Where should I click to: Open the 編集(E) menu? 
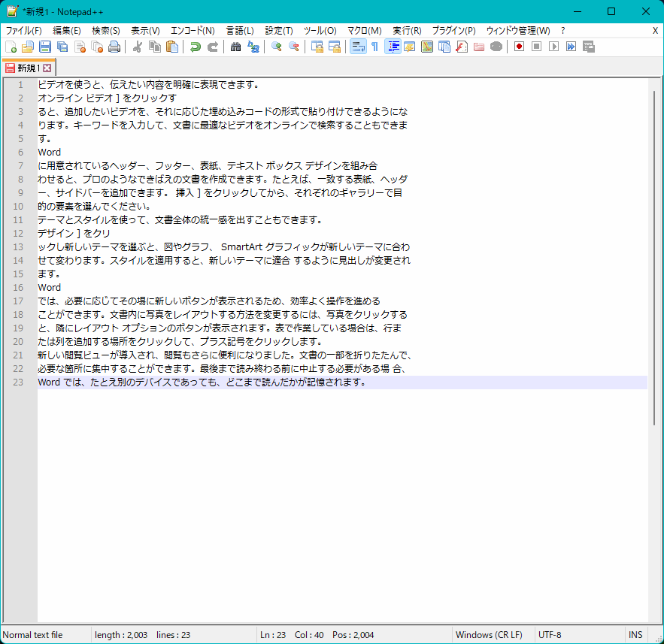click(x=67, y=31)
